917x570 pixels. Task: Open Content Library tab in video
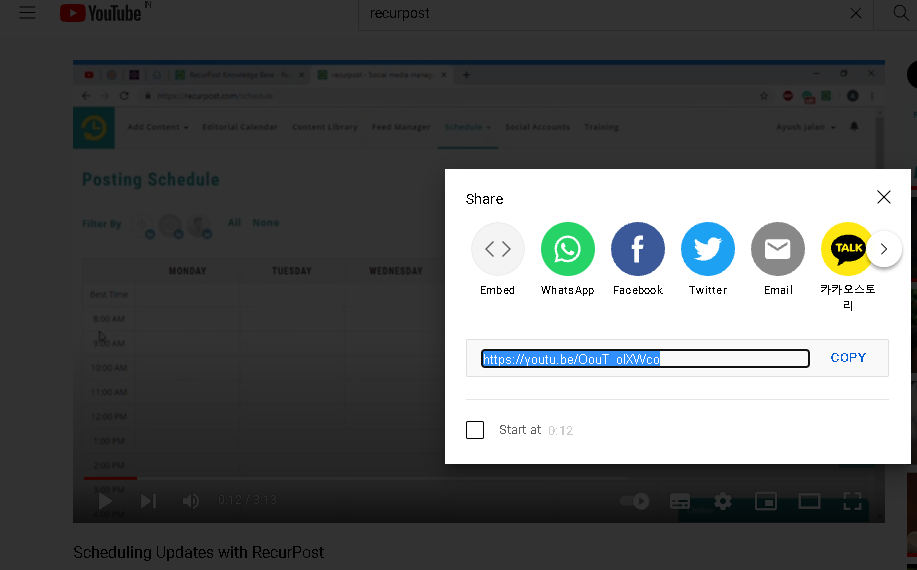(325, 127)
